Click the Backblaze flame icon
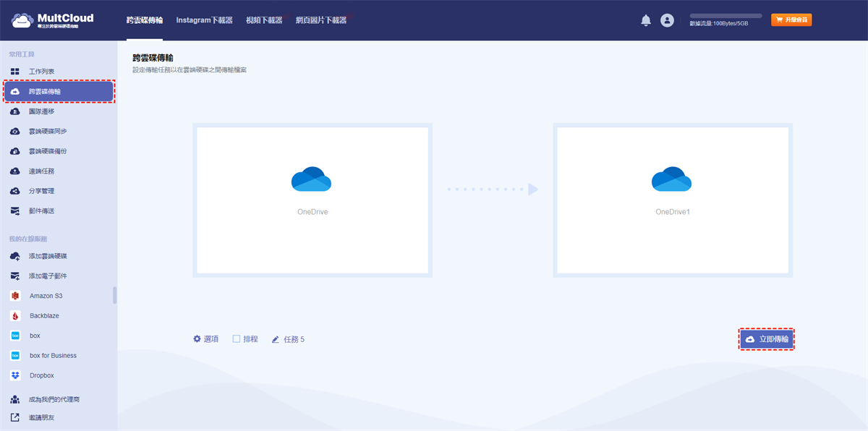This screenshot has width=868, height=431. (15, 316)
